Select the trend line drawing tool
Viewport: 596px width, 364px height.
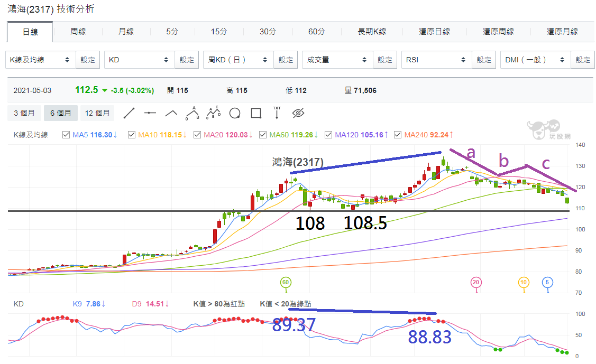click(x=129, y=113)
